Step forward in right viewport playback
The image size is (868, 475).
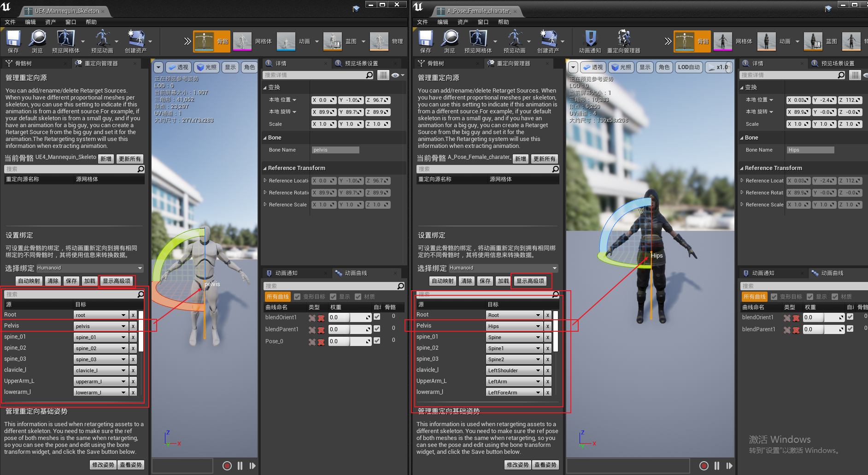729,466
